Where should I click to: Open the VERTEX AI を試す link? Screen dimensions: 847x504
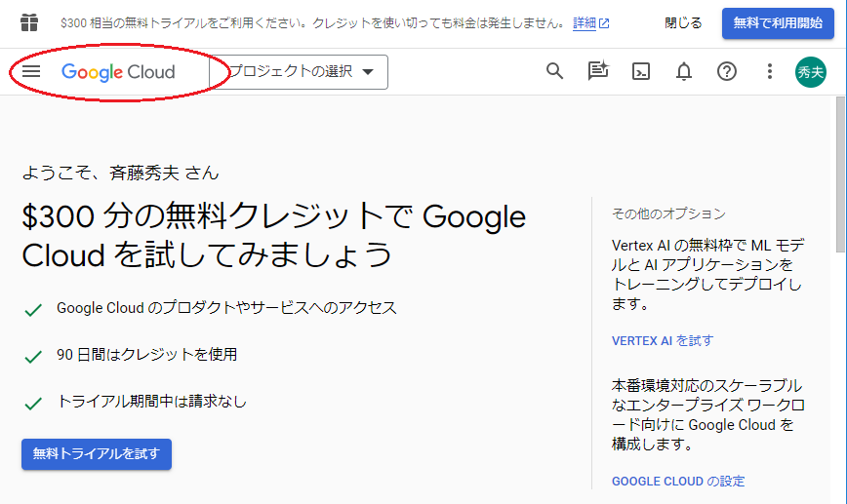pyautogui.click(x=663, y=340)
